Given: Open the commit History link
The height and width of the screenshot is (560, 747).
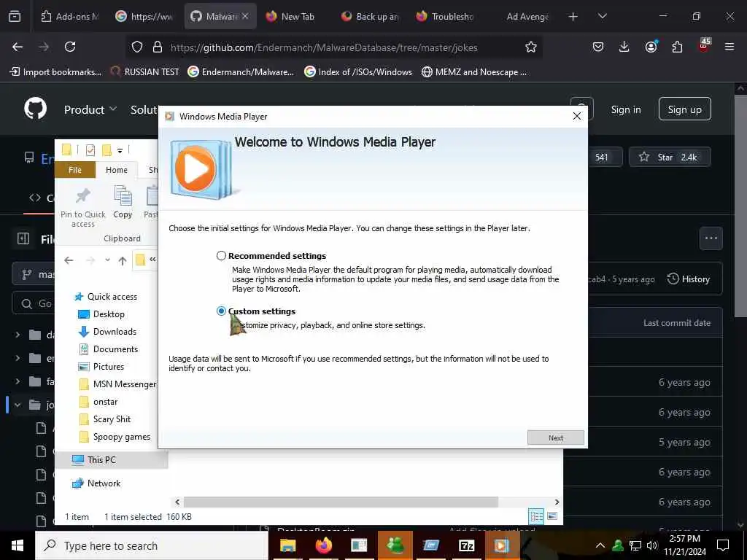Looking at the screenshot, I should pyautogui.click(x=689, y=279).
